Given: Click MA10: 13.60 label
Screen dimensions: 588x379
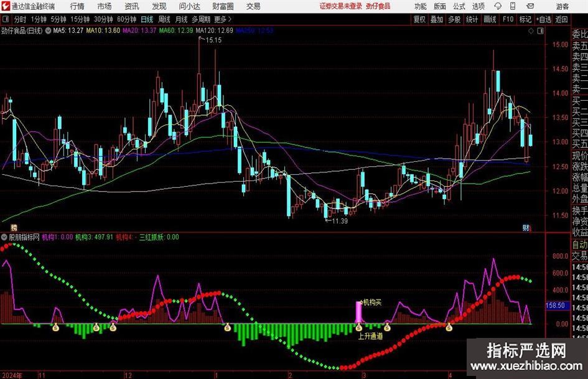Looking at the screenshot, I should [x=103, y=30].
